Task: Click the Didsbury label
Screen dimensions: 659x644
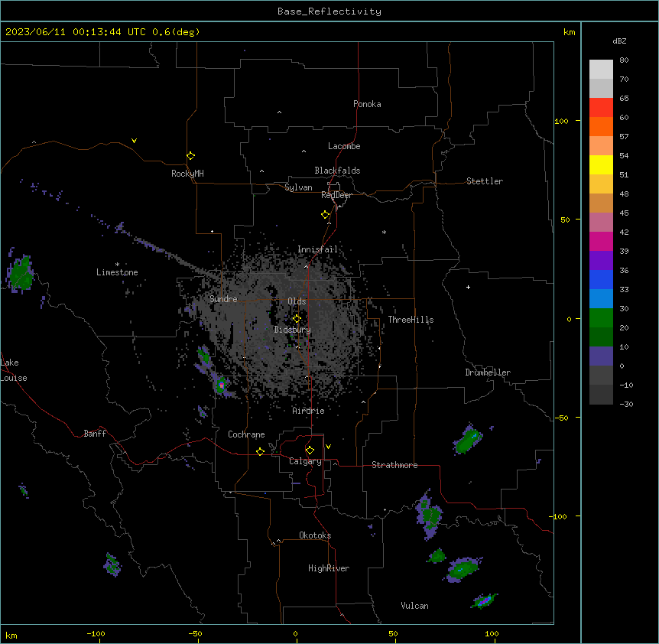Action: click(x=293, y=330)
